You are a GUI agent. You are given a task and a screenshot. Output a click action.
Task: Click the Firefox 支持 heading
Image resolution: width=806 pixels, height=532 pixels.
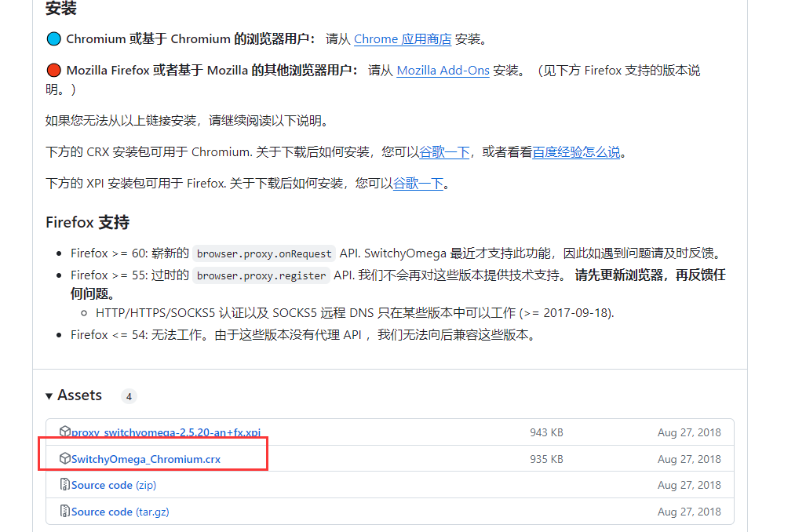[87, 222]
